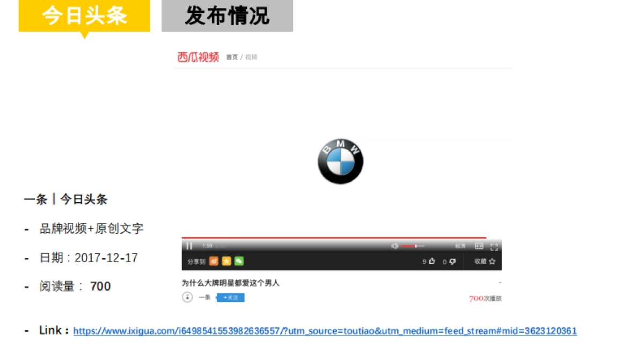Viewport: 644px width, 362px height.
Task: Share the video to Weibo
Action: coord(215,261)
